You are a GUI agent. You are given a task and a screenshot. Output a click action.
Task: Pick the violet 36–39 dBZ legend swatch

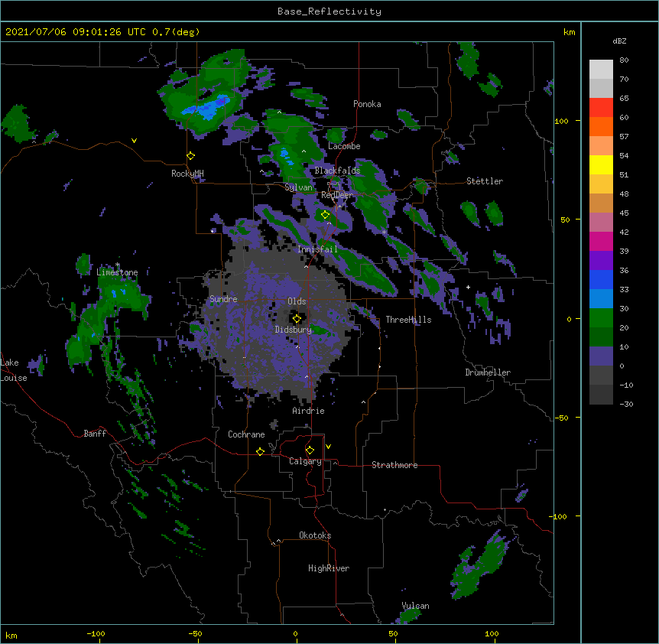601,260
